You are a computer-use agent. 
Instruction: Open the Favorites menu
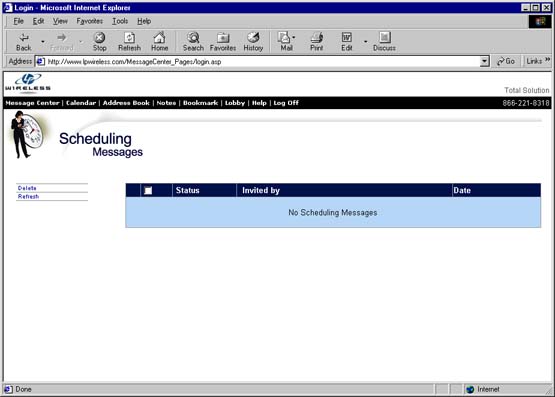(90, 21)
